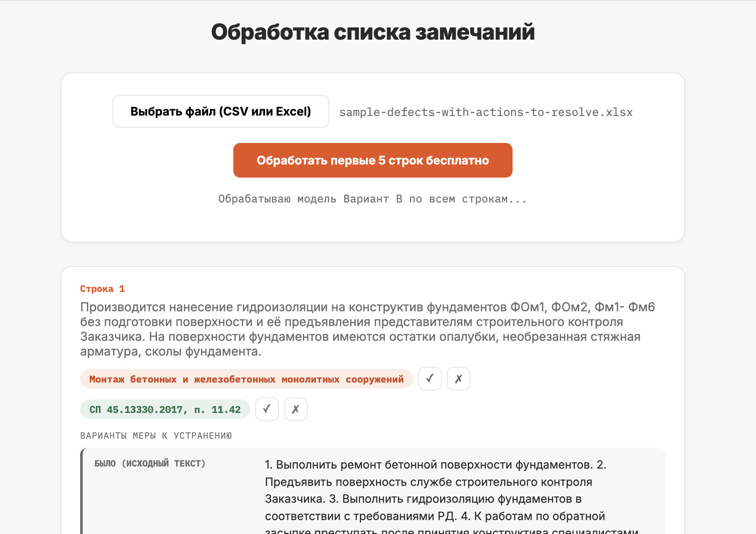Click the defect description starting with 'Производится нанесение гидроизоляции'
756x534 pixels.
[367, 329]
